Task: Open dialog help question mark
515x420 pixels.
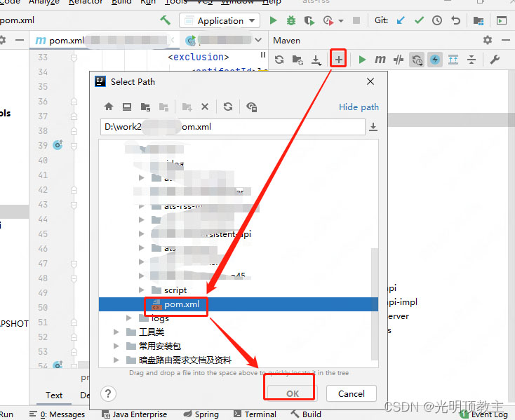Action: (108, 393)
